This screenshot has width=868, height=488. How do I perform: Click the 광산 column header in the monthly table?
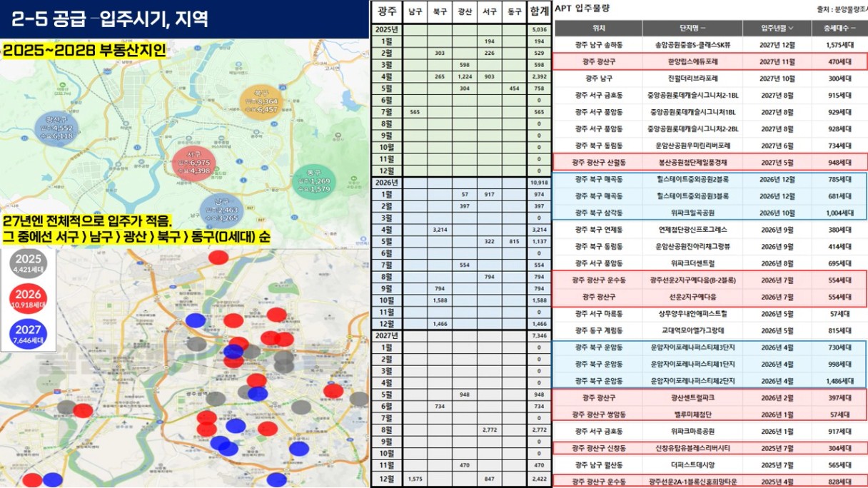pyautogui.click(x=465, y=11)
